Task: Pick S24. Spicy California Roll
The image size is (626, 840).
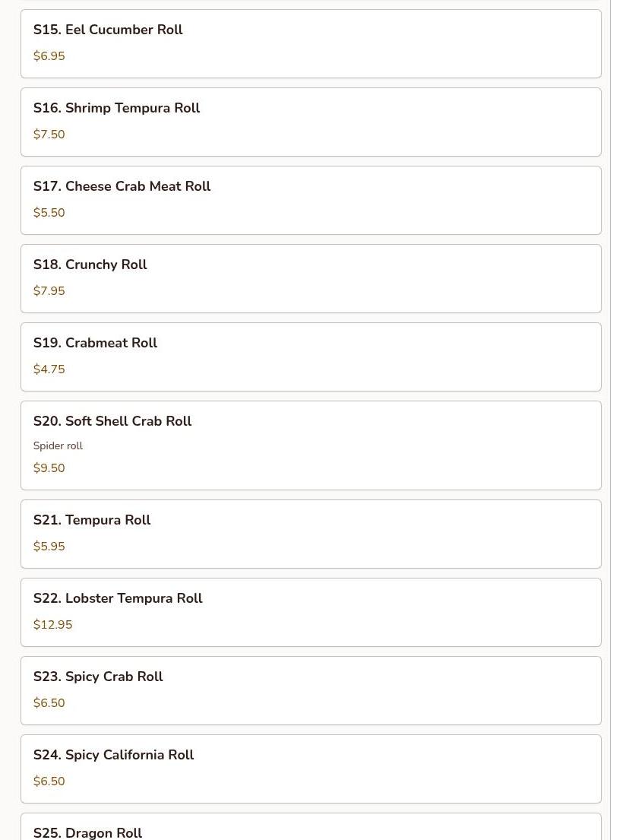Action: point(311,769)
